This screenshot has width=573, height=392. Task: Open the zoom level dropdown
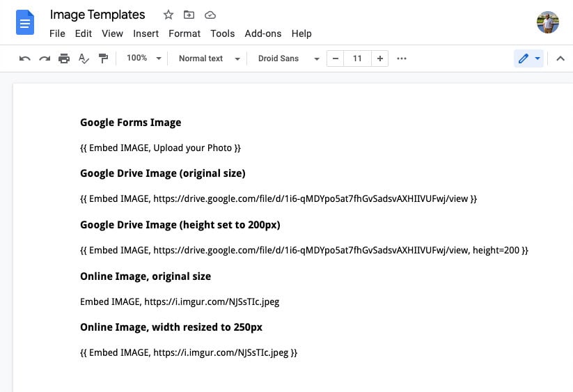[x=144, y=58]
